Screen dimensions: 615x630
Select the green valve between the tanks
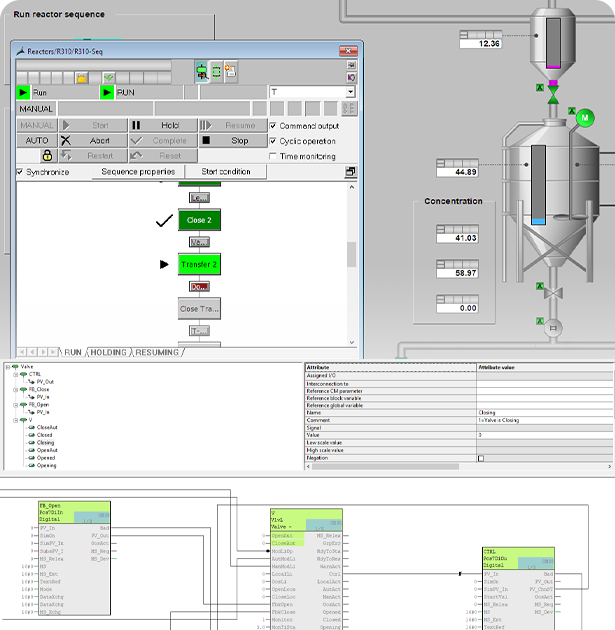point(553,95)
